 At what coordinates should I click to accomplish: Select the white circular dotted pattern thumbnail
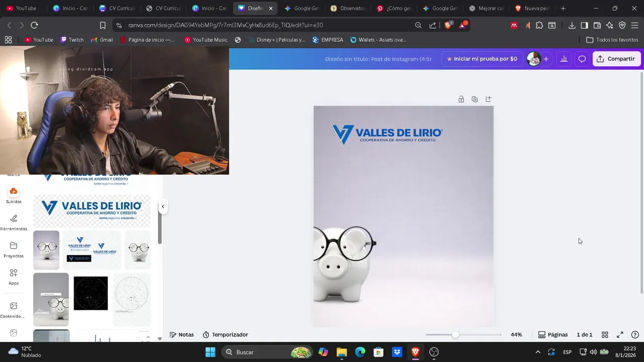click(x=131, y=299)
